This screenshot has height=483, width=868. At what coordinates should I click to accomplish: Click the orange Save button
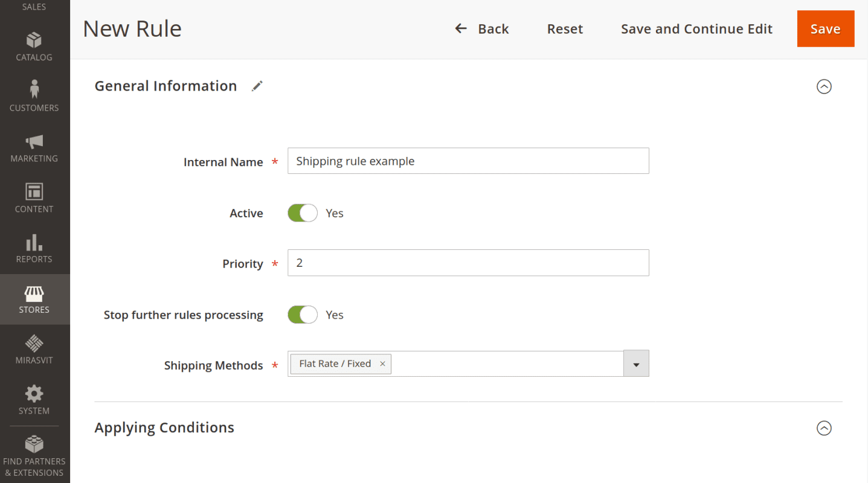[x=826, y=28]
